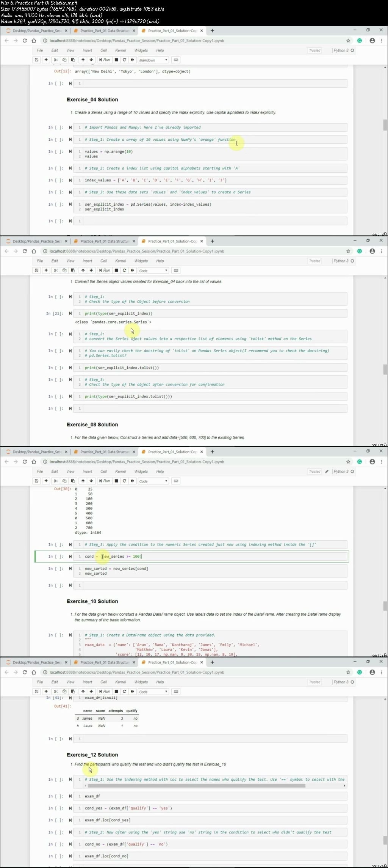Click into the cond_no = (exam_df['qualify'] == 'no') cell
The image size is (388, 868).
pos(210,844)
